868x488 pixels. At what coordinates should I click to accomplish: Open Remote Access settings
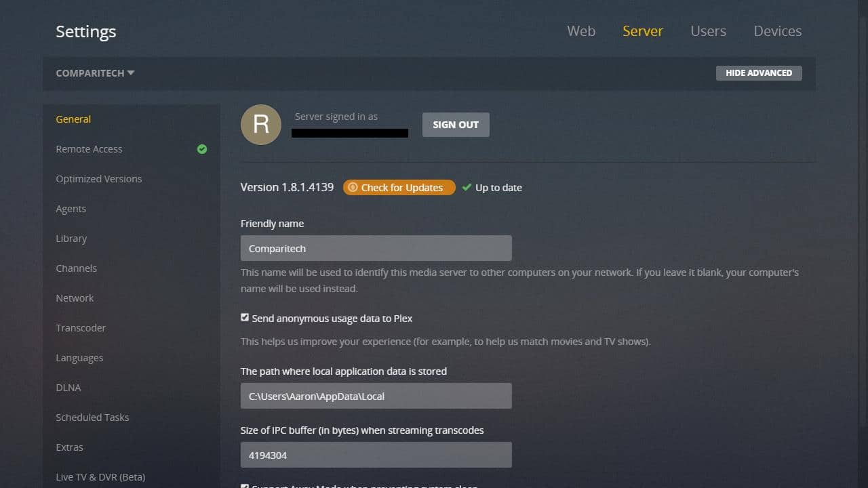[x=89, y=149]
